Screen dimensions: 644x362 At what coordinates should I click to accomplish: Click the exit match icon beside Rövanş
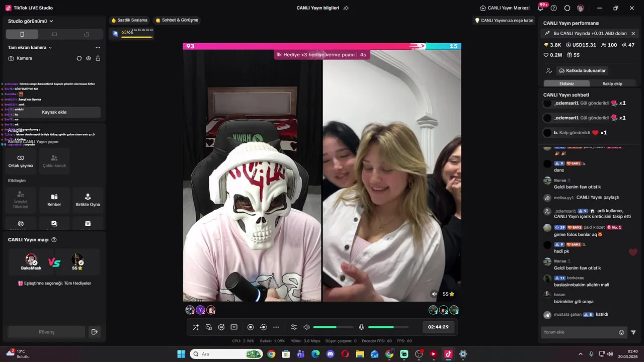[94, 332]
